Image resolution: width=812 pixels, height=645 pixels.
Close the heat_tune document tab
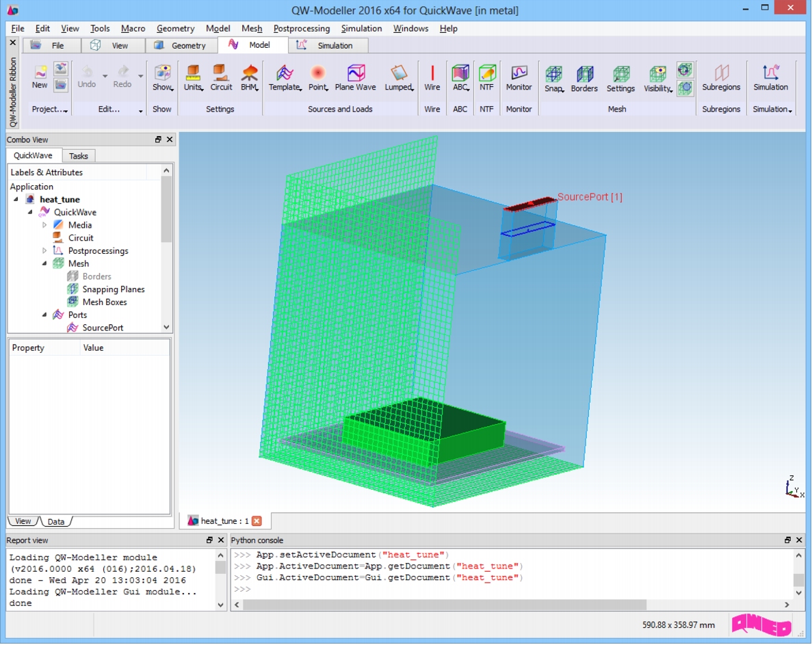(257, 521)
